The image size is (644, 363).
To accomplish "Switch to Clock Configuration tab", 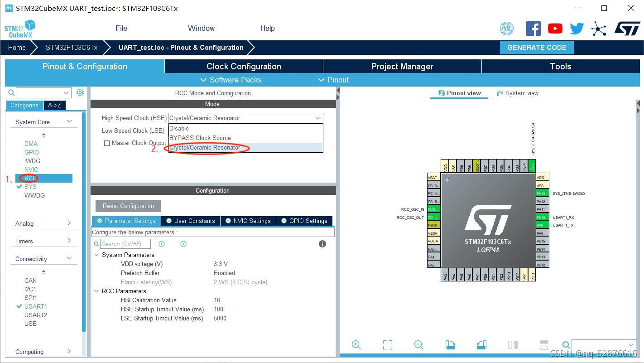I will 244,66.
